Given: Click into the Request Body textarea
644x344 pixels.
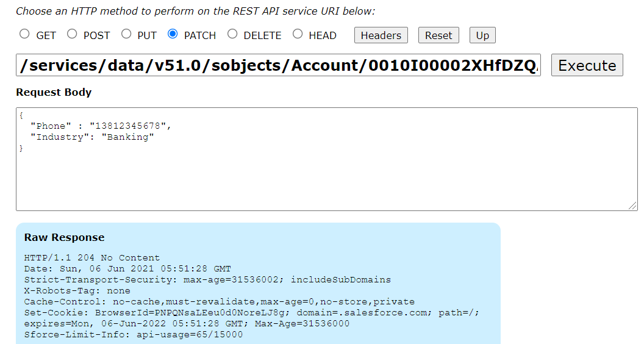Looking at the screenshot, I should click(326, 159).
